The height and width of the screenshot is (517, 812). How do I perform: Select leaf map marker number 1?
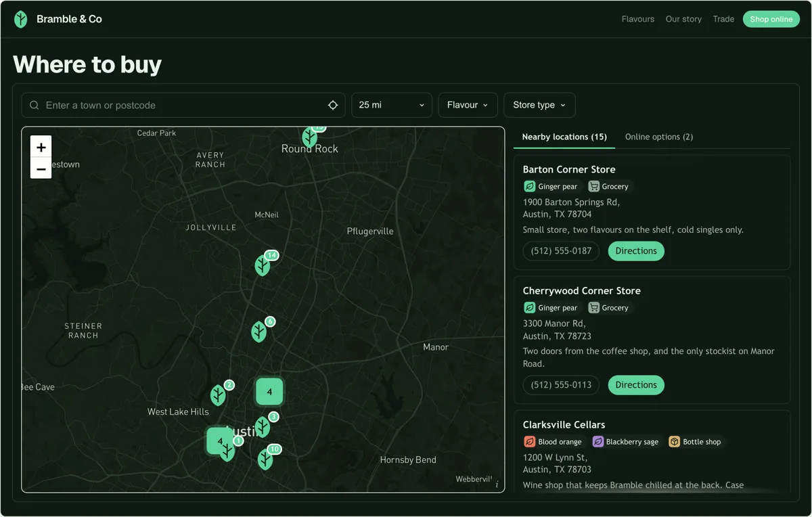pyautogui.click(x=228, y=451)
